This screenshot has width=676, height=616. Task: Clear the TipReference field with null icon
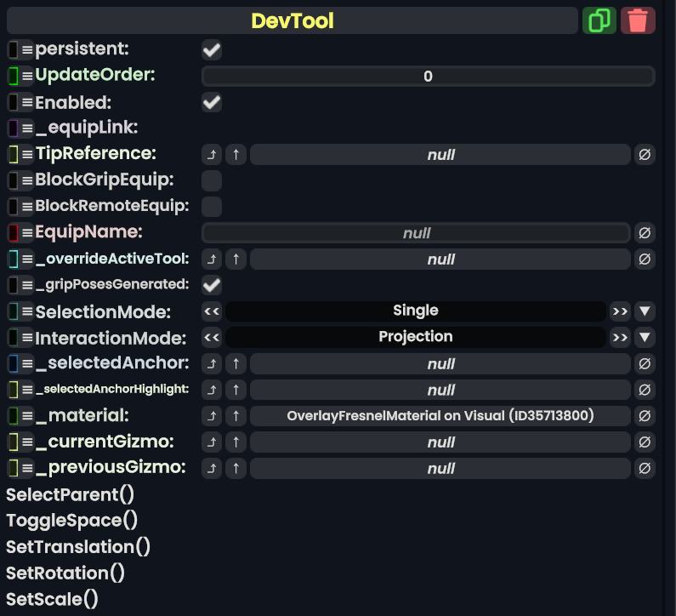click(x=645, y=155)
